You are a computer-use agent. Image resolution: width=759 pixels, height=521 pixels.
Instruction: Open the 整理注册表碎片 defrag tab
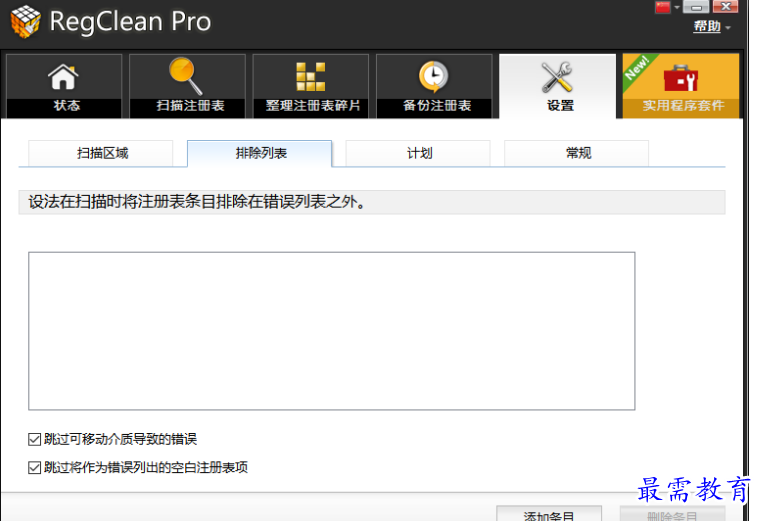click(311, 86)
